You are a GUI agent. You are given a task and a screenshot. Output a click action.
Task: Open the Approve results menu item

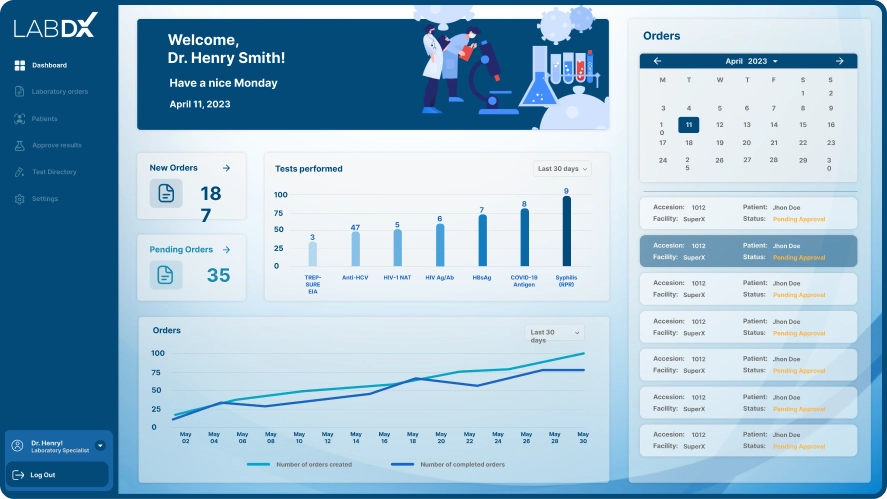[57, 146]
